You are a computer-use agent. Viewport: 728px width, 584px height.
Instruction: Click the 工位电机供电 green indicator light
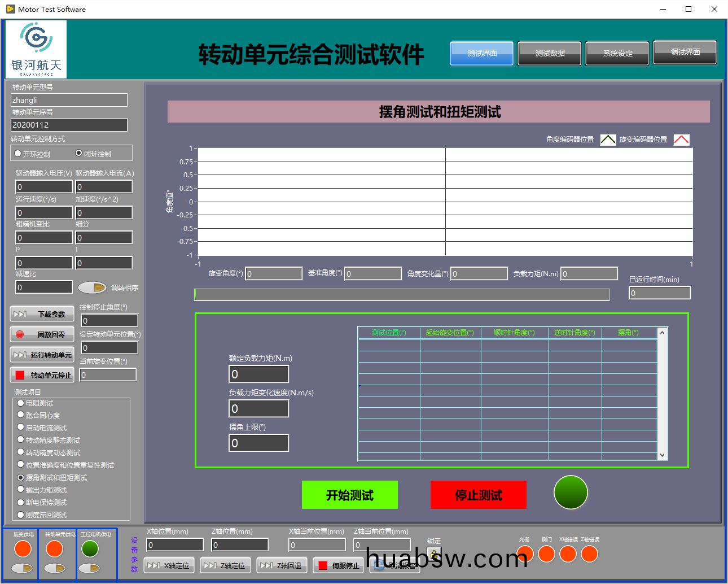[x=90, y=548]
